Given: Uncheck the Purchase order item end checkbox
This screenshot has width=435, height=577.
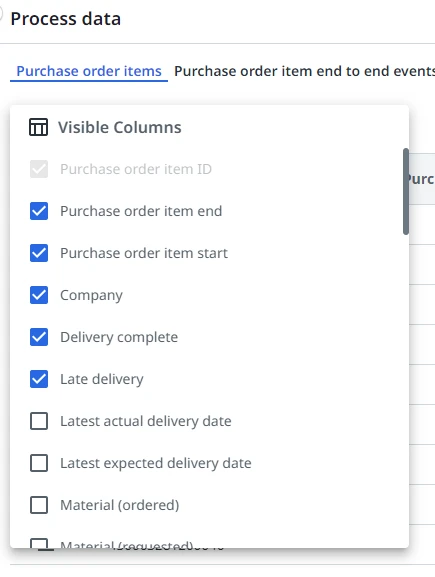Looking at the screenshot, I should point(39,211).
